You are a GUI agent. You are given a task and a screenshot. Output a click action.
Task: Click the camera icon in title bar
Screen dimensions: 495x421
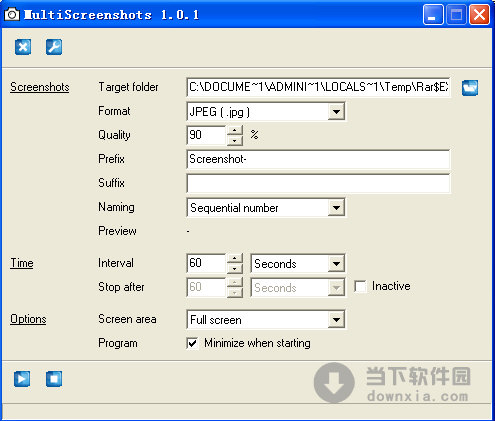pyautogui.click(x=12, y=14)
